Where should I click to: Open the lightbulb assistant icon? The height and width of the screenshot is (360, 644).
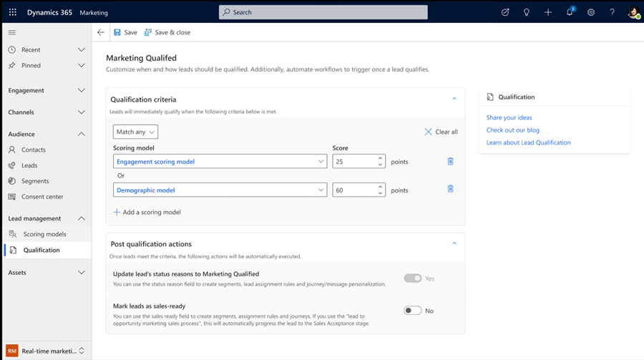point(527,12)
